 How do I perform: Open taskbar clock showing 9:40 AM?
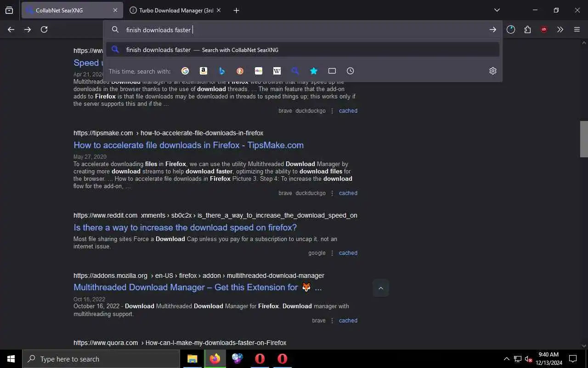(548, 359)
